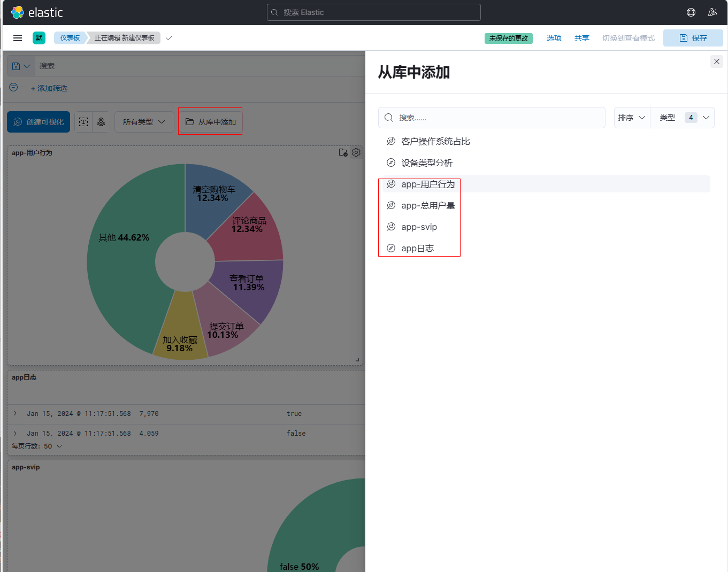Open the newsfeed icon in header
This screenshot has height=572, width=728.
click(712, 12)
